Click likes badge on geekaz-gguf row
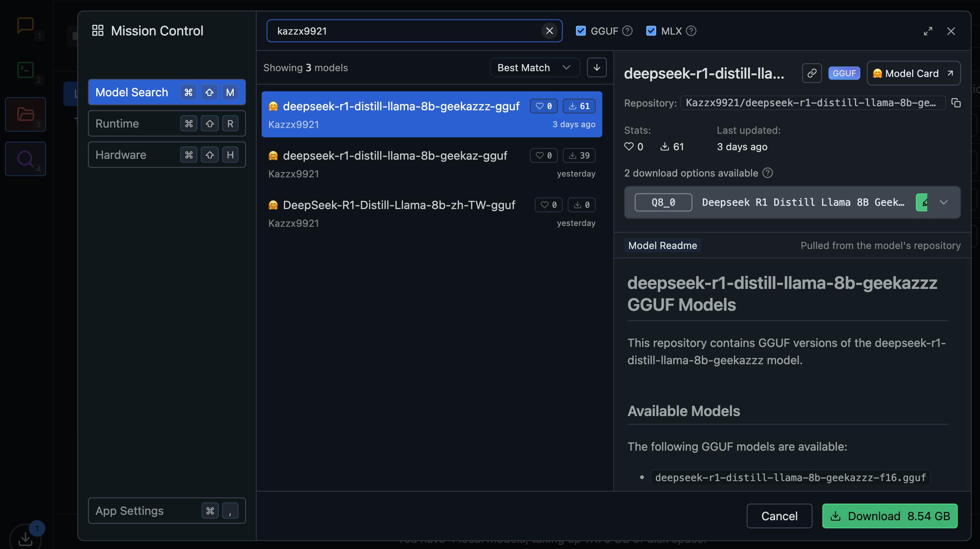This screenshot has width=980, height=549. click(543, 156)
